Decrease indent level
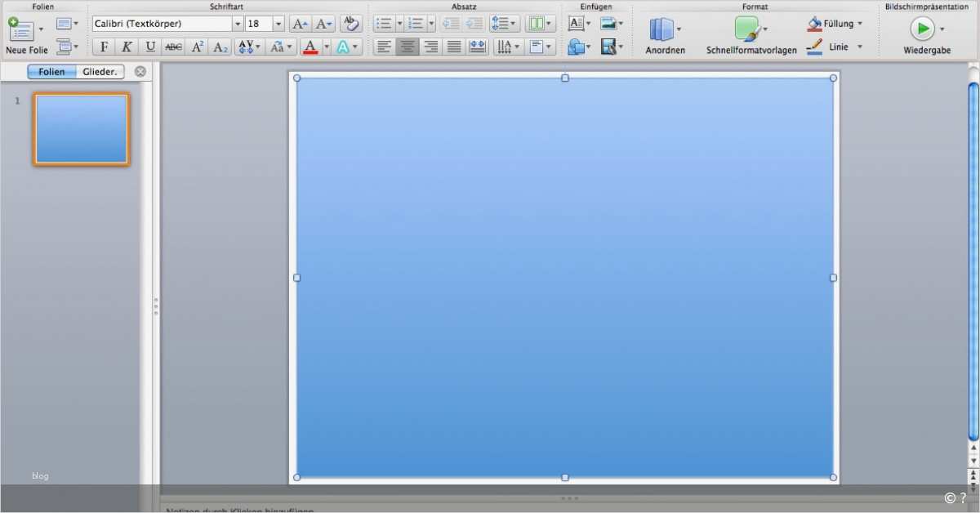Screen dimensions: 980x513 coord(451,24)
